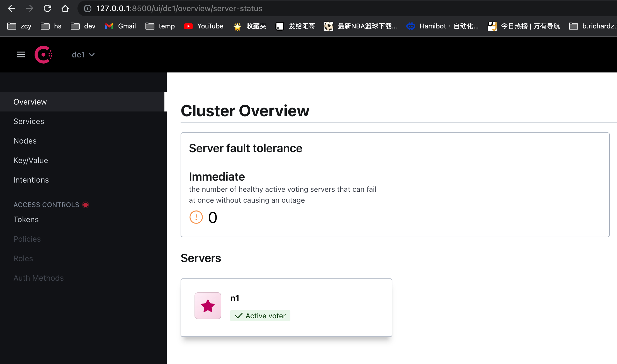Click the n1 server leader star icon
Screen dimensions: 617x364
tap(208, 306)
